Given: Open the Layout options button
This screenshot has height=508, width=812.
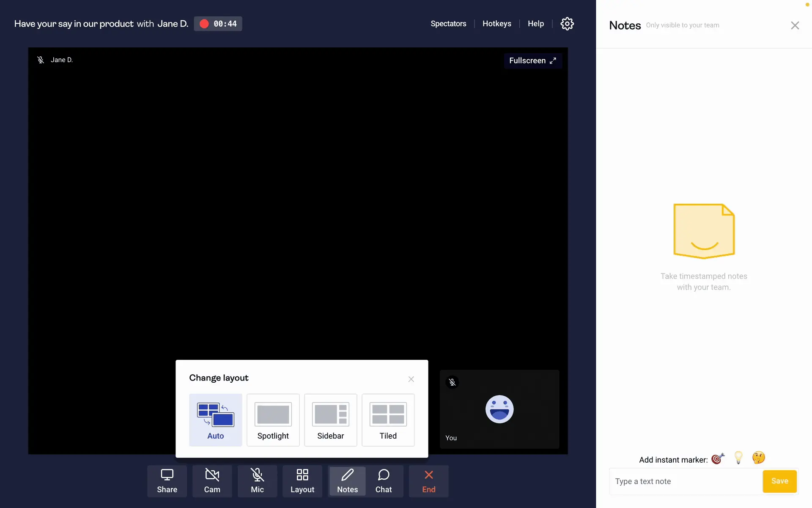Looking at the screenshot, I should pyautogui.click(x=302, y=481).
